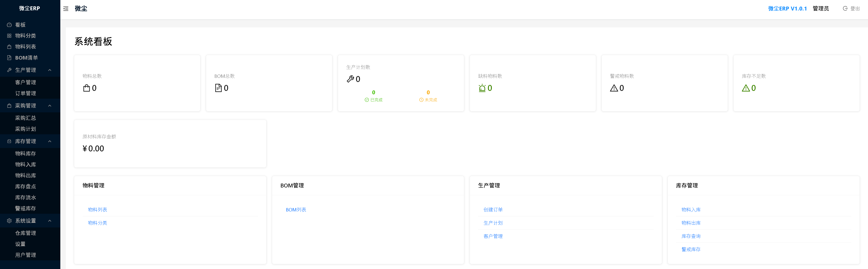Toggle the sidebar collapse hamburger icon
868x269 pixels.
tap(66, 9)
